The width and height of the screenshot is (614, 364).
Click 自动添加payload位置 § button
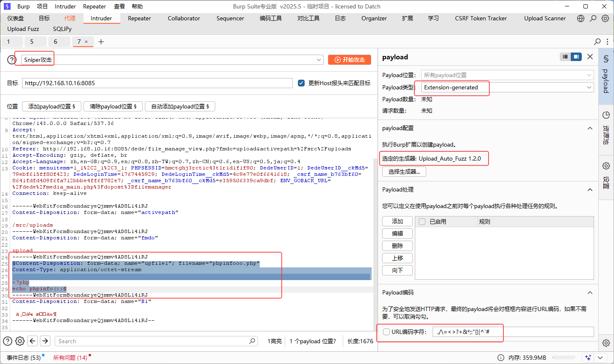coord(180,106)
